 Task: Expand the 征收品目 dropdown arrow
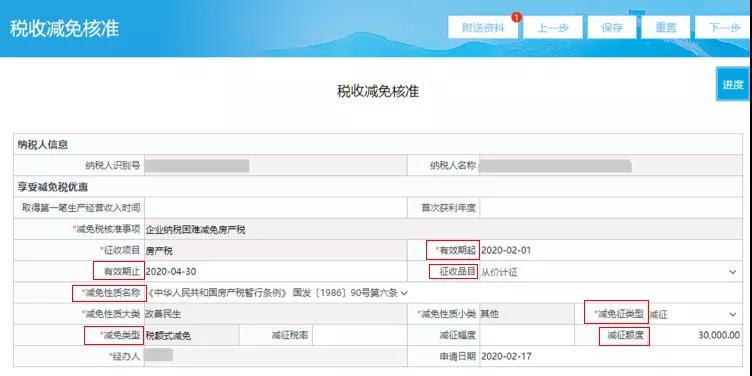point(732,272)
